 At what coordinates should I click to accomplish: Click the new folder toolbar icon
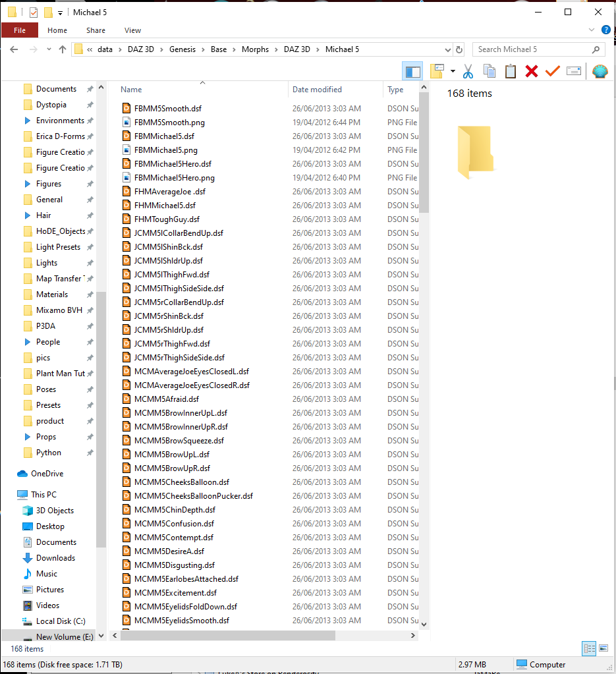click(x=437, y=71)
